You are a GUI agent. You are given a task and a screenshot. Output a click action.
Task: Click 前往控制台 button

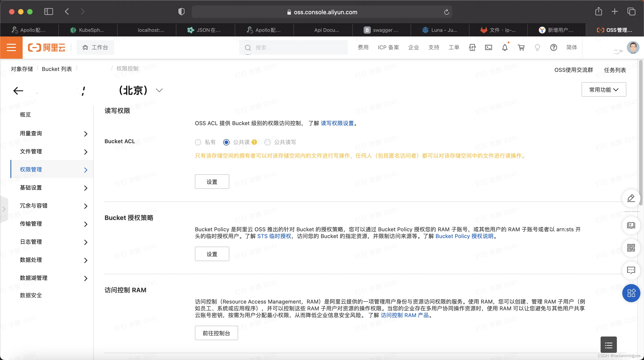(x=216, y=333)
